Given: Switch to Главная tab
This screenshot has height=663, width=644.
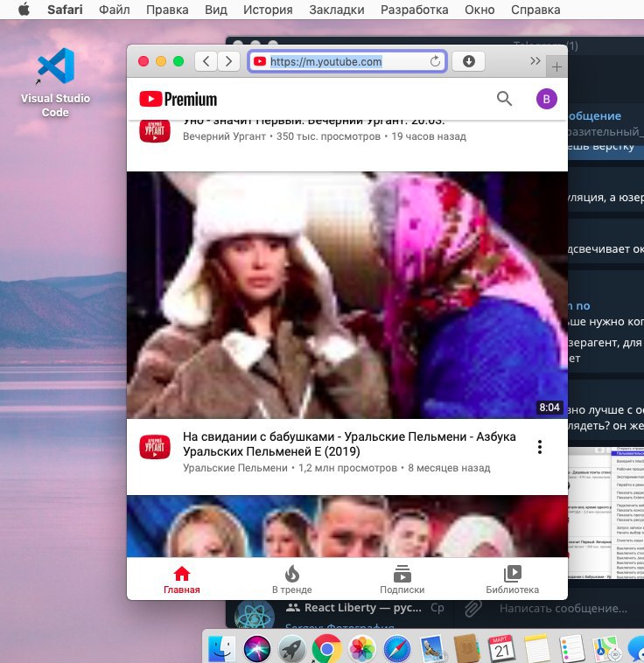Looking at the screenshot, I should pyautogui.click(x=181, y=579).
